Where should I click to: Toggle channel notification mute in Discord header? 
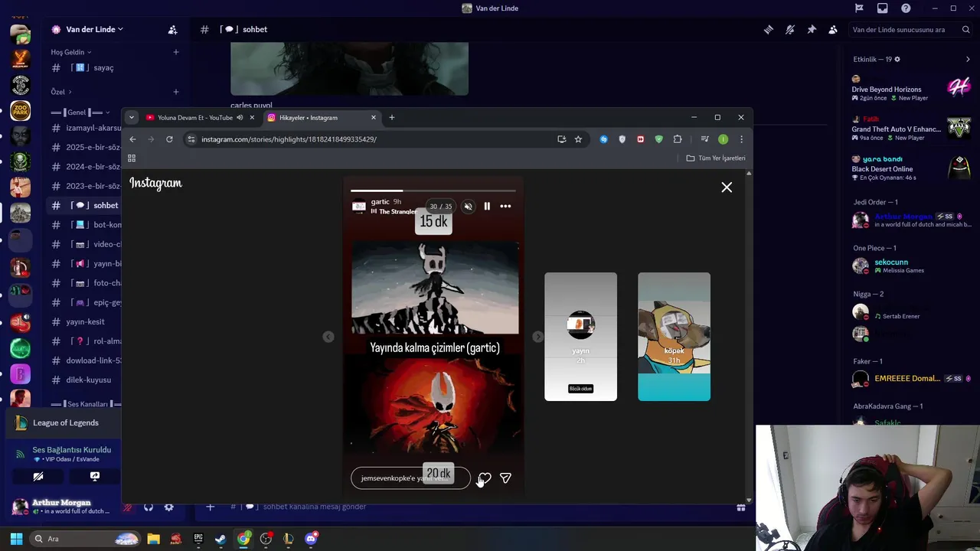[789, 30]
